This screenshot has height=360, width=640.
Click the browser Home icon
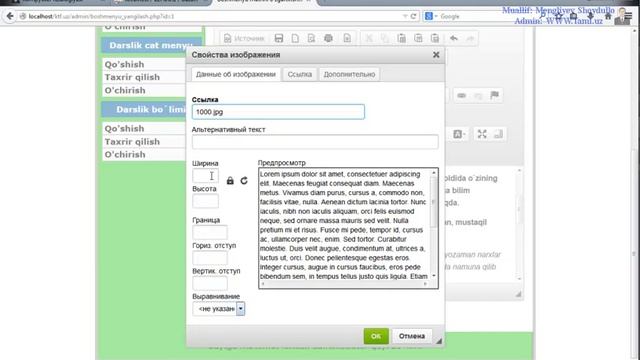pos(608,16)
